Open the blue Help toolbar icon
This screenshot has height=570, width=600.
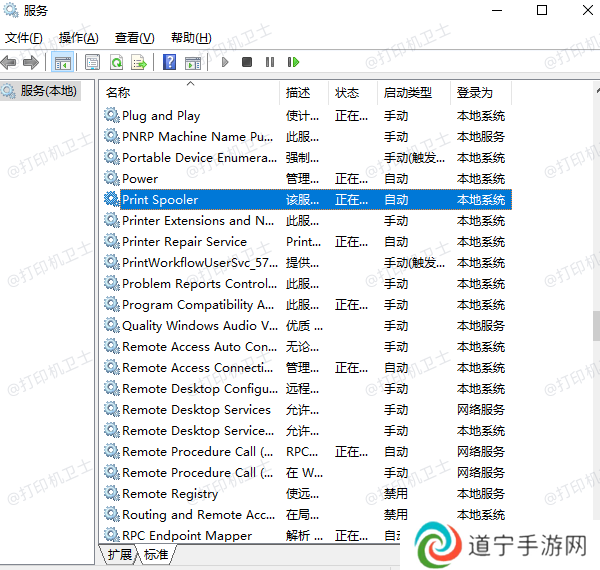point(169,62)
